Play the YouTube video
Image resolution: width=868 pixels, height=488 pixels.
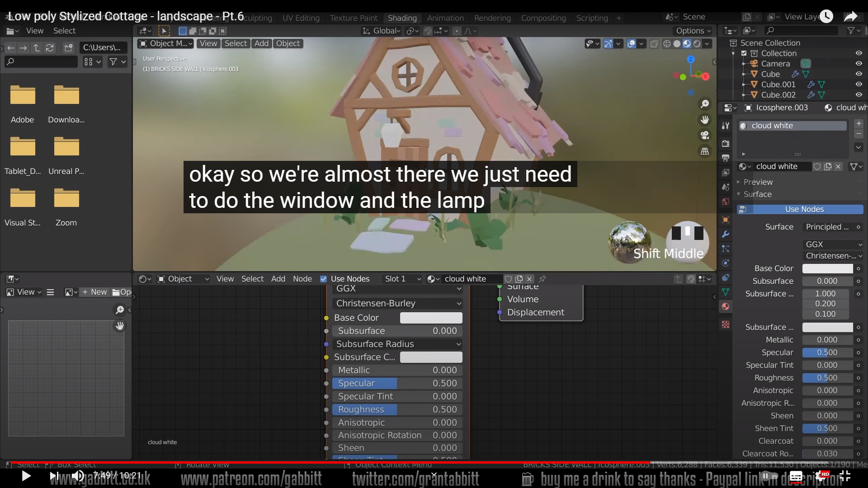[26, 476]
